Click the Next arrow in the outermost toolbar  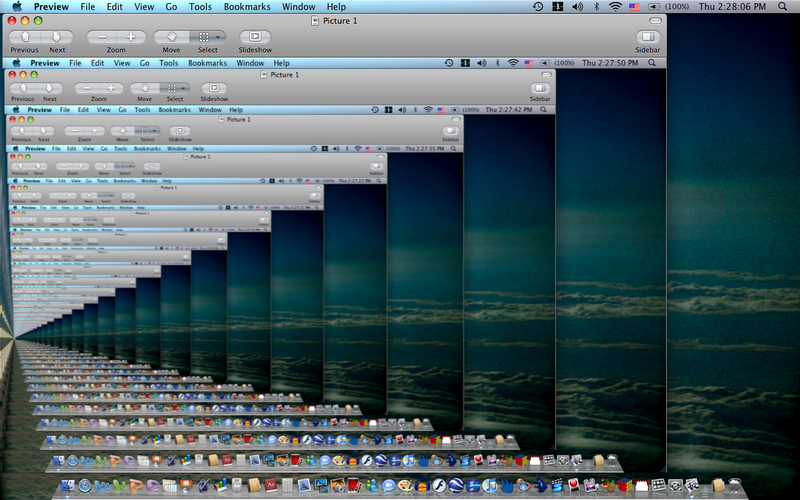(55, 36)
